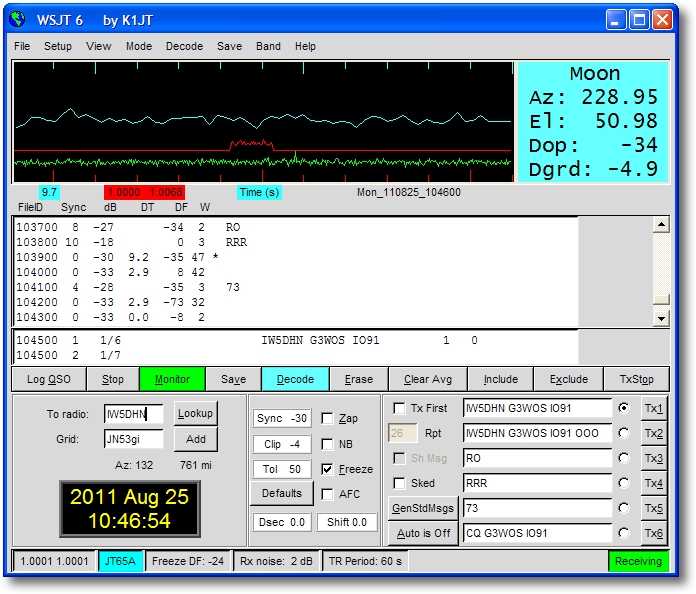Open the Help menu
Viewport: 696px width, 594px height.
tap(305, 46)
